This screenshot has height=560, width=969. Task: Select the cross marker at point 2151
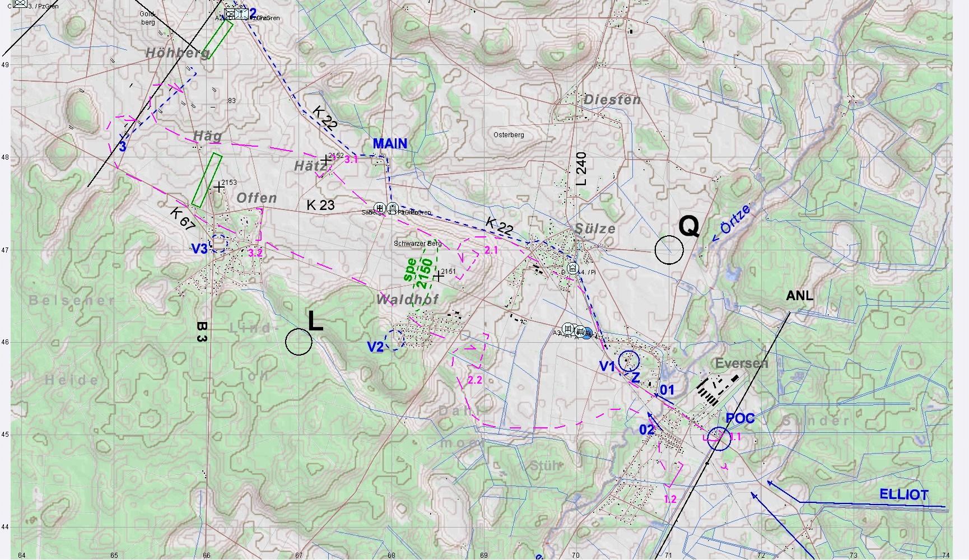coord(439,276)
